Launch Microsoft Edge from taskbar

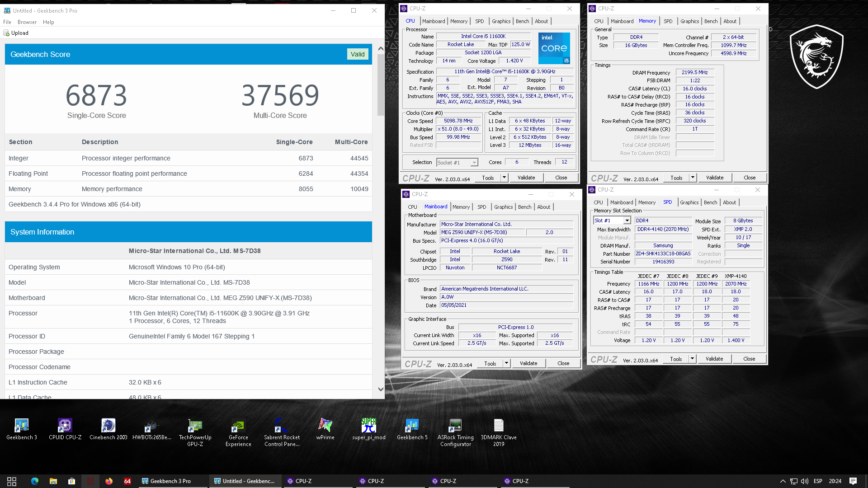35,481
